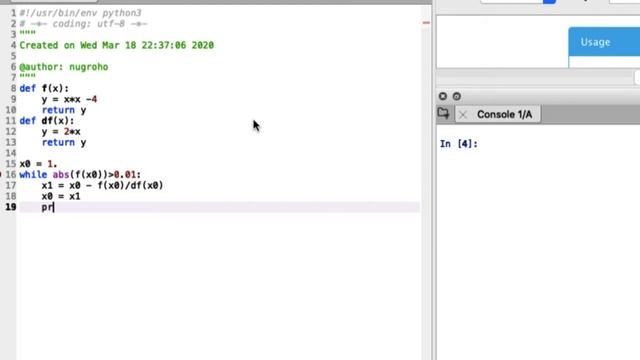Screen dimensions: 640x360
Task: Place the cursor after 'pr' on line 19
Action: (x=54, y=207)
